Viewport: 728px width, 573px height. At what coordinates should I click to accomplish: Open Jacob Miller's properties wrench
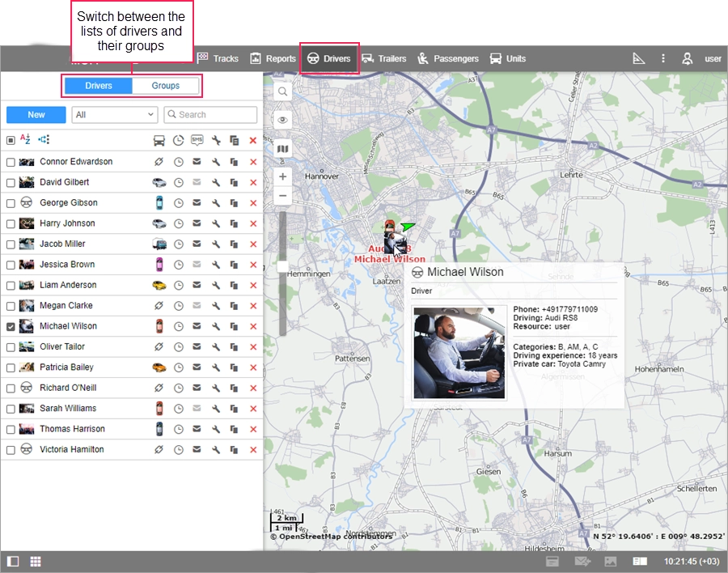(x=216, y=244)
